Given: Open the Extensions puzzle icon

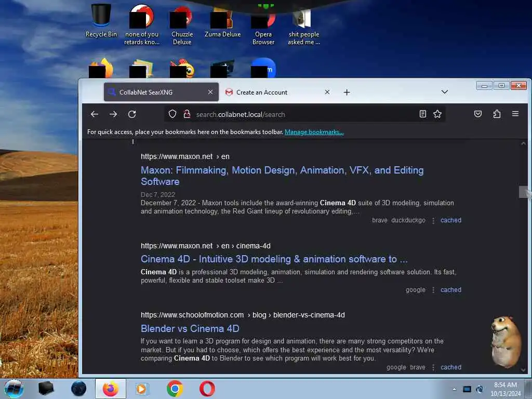Looking at the screenshot, I should pyautogui.click(x=497, y=114).
